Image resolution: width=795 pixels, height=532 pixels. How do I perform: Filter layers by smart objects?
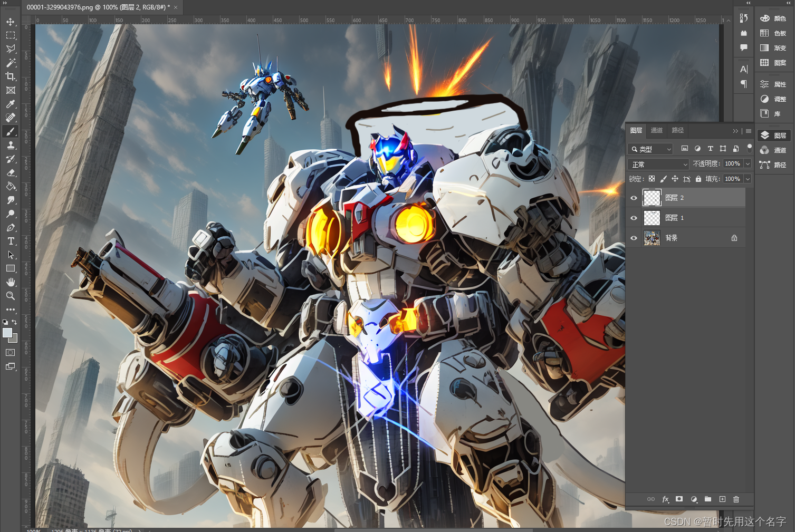(x=736, y=149)
